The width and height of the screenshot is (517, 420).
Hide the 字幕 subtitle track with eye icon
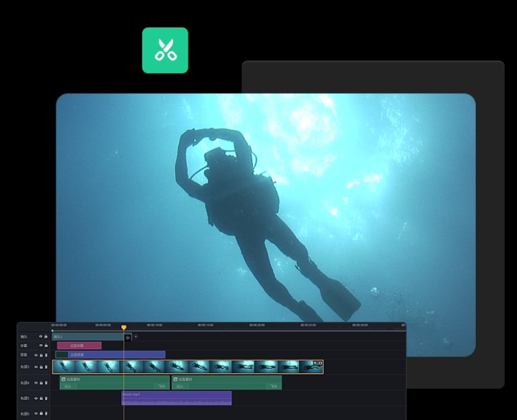click(40, 346)
